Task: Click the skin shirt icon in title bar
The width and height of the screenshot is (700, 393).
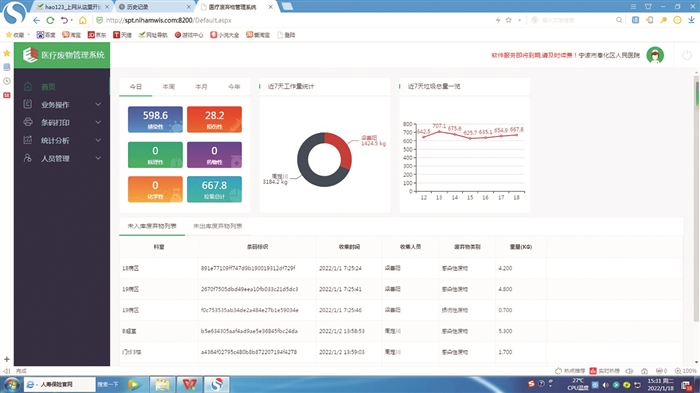Action: pyautogui.click(x=648, y=6)
